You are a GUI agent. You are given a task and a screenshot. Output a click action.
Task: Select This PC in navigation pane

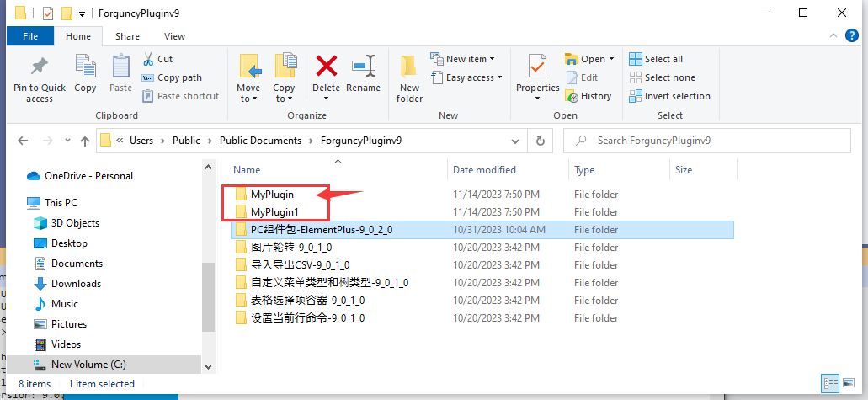[52, 203]
